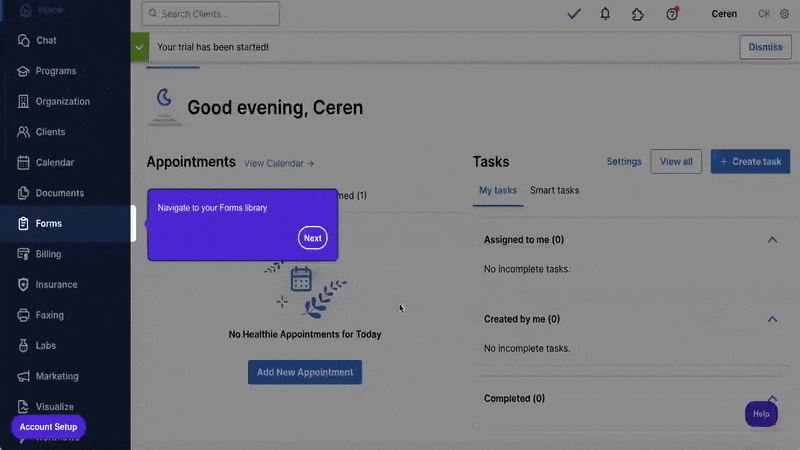Viewport: 800px width, 450px height.
Task: Click the checkmark icon in the top bar
Action: pos(574,14)
